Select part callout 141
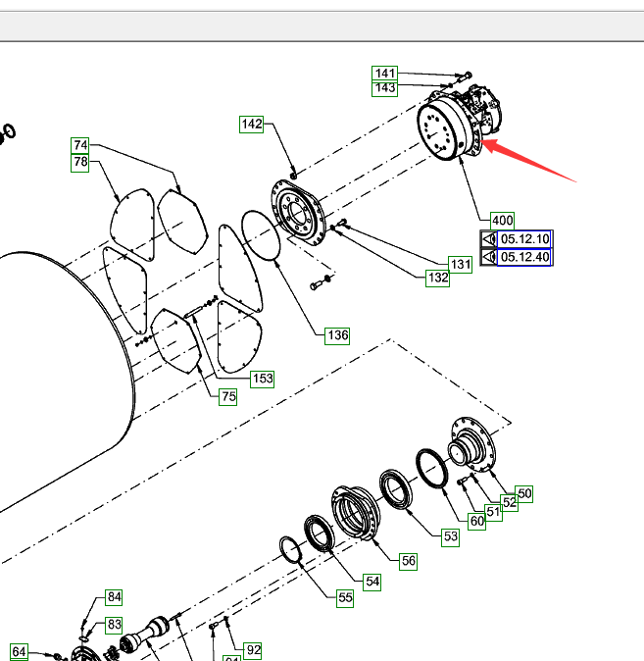644x661 pixels. 385,74
